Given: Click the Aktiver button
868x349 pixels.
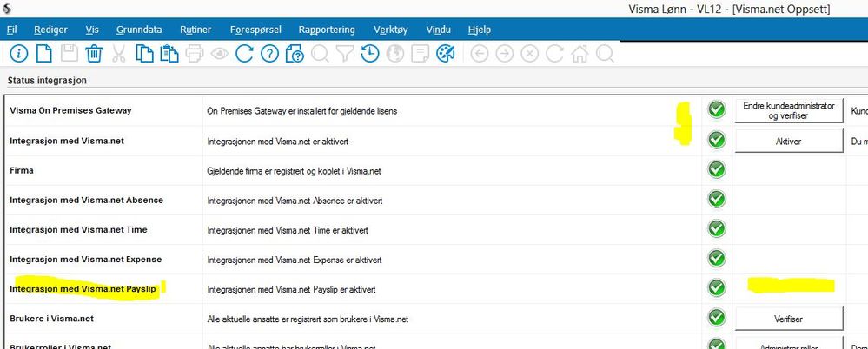Looking at the screenshot, I should (789, 141).
